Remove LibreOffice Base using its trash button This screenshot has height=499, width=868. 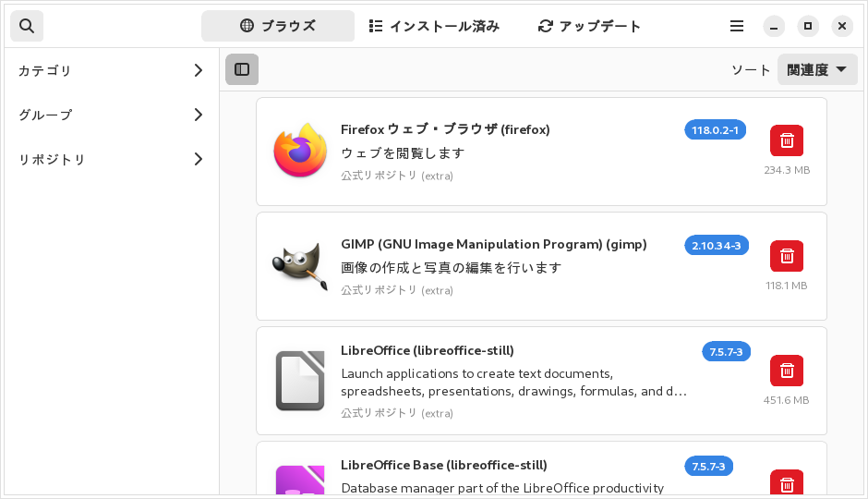point(787,483)
